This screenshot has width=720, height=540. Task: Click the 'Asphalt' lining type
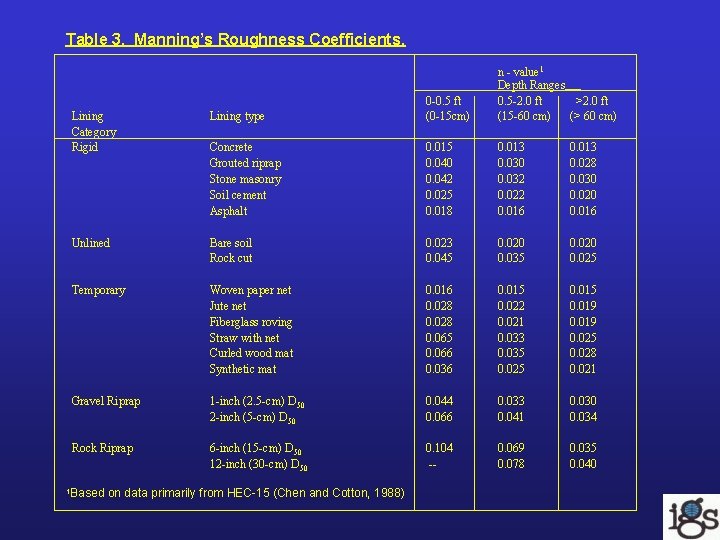tap(228, 211)
